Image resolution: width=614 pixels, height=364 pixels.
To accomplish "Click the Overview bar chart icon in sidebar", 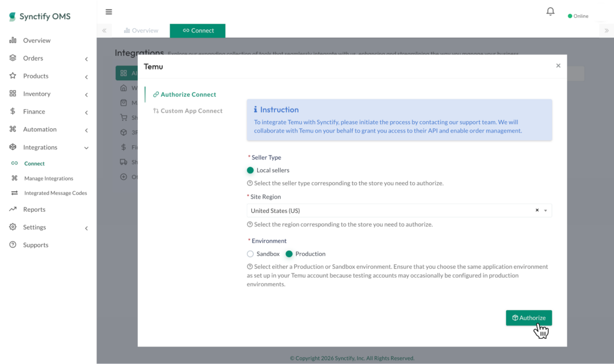I will coord(13,40).
